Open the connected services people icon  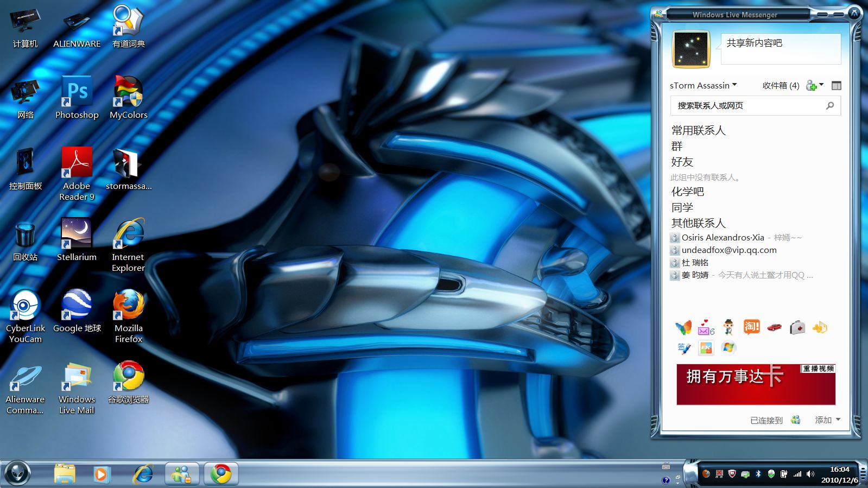tap(796, 420)
